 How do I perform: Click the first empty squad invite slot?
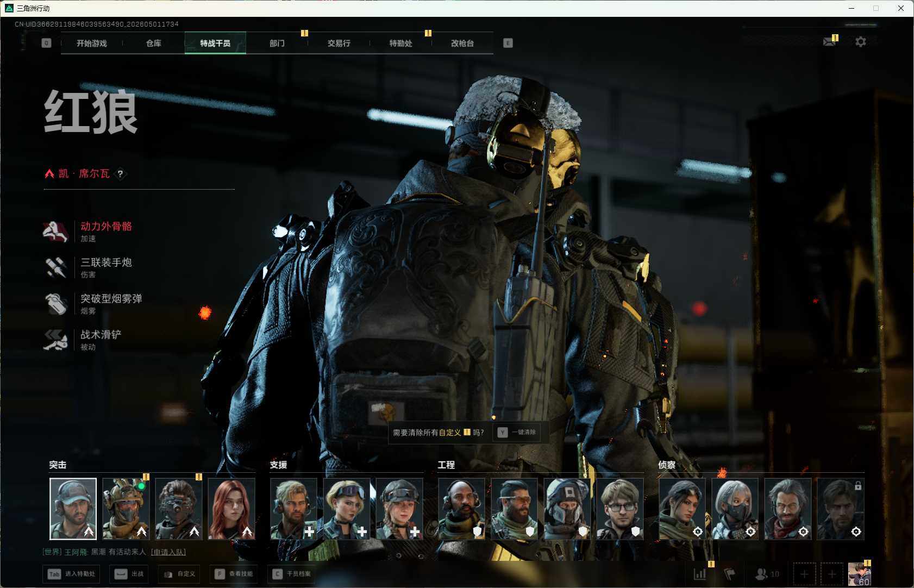804,574
